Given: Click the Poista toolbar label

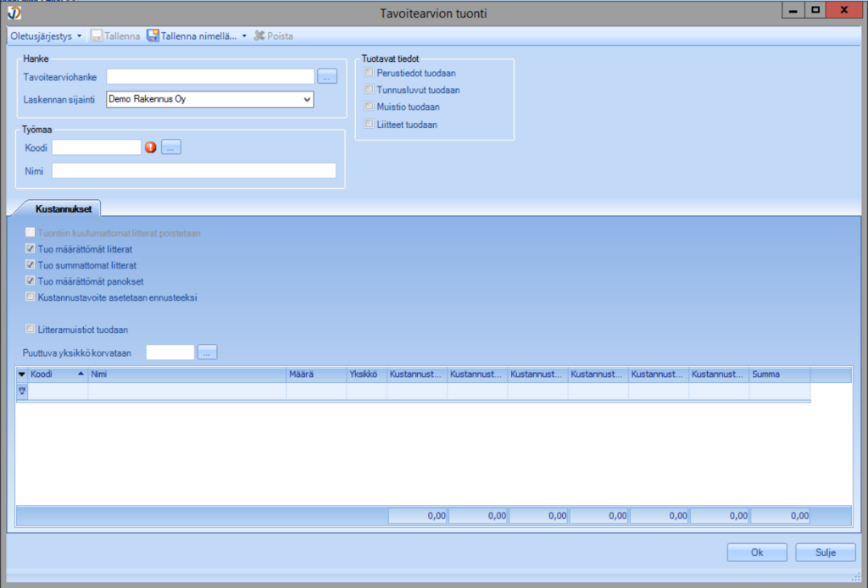Looking at the screenshot, I should point(280,36).
